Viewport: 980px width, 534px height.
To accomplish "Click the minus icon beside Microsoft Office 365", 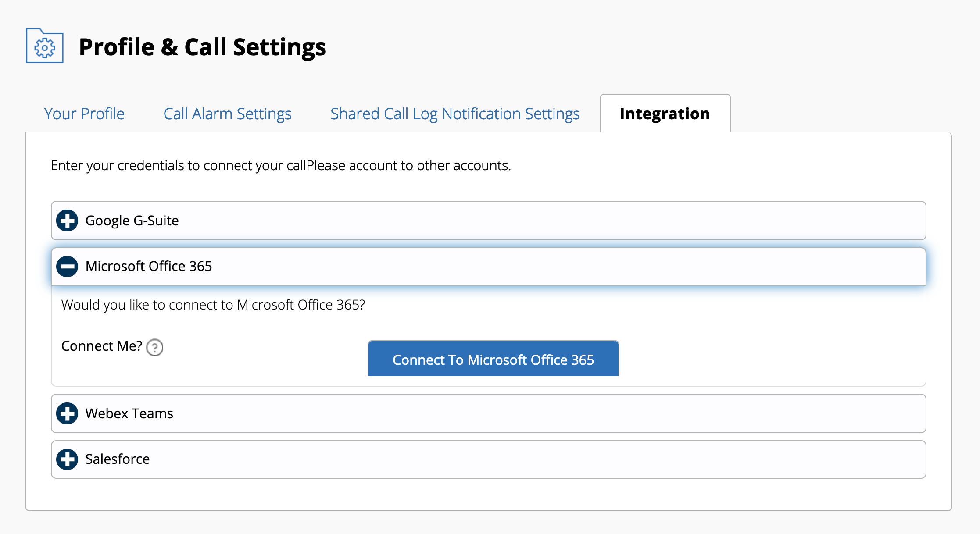I will point(67,266).
